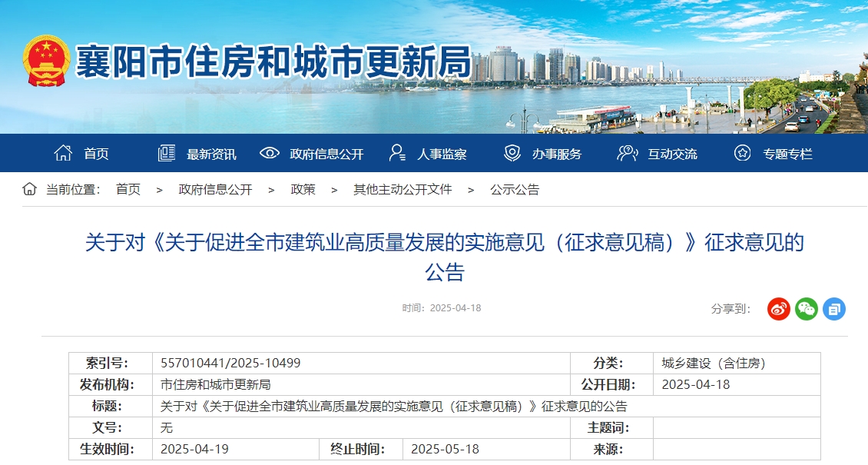Click the blue third share icon
The image size is (868, 465).
click(x=833, y=309)
